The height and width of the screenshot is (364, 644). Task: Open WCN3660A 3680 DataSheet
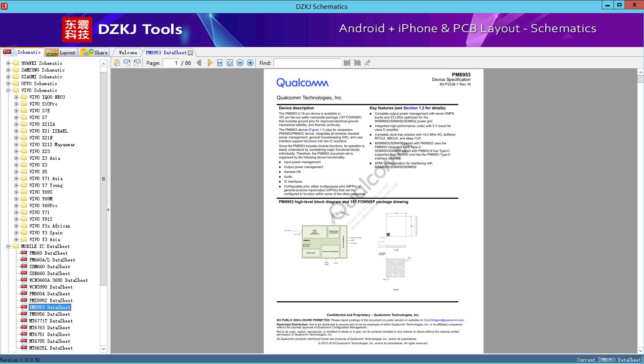58,280
